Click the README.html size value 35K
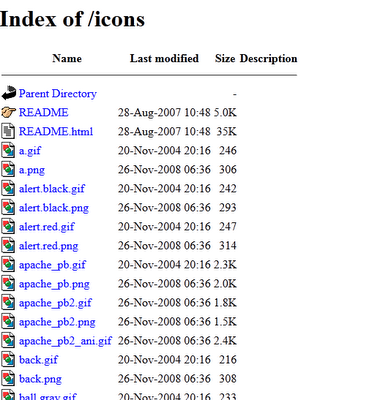 [227, 131]
